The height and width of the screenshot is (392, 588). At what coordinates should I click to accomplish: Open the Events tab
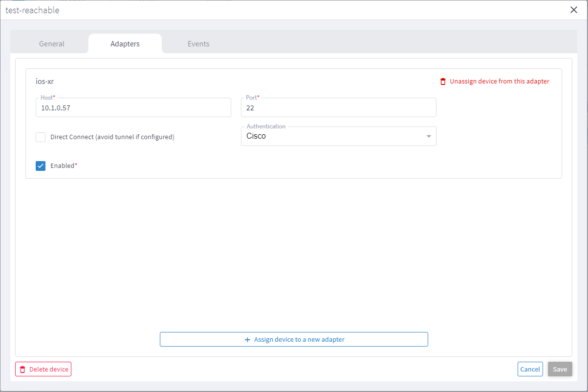coord(198,44)
